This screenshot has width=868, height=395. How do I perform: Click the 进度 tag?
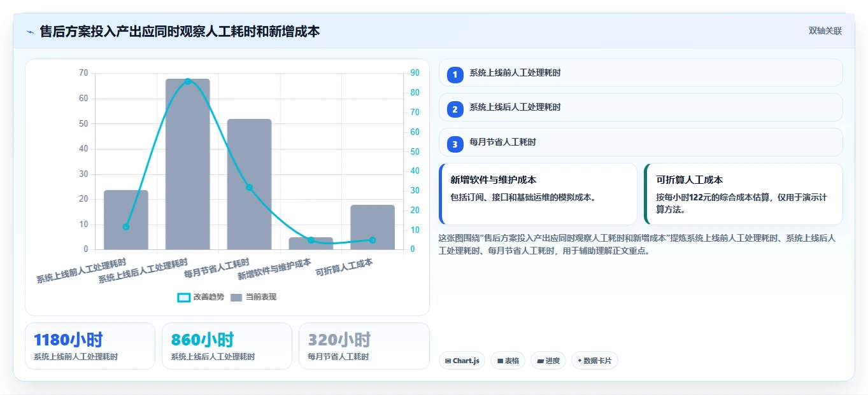tap(548, 361)
